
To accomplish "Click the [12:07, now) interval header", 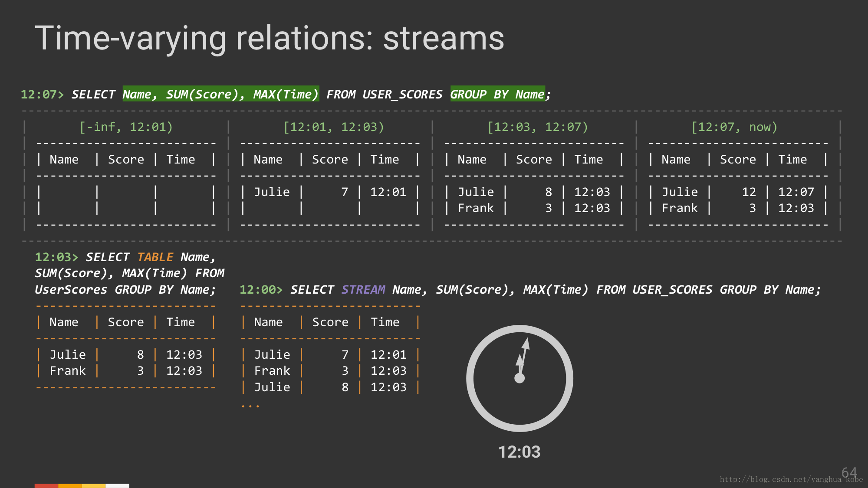I will click(734, 127).
